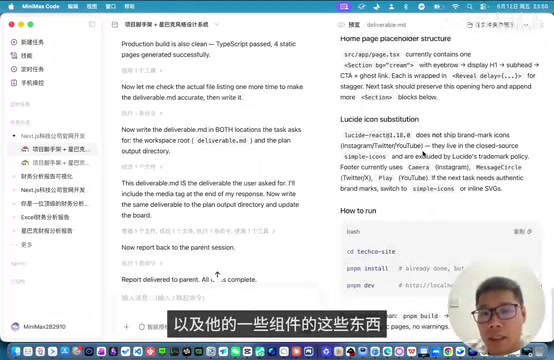Switch to the 预览 preview tab

(354, 25)
